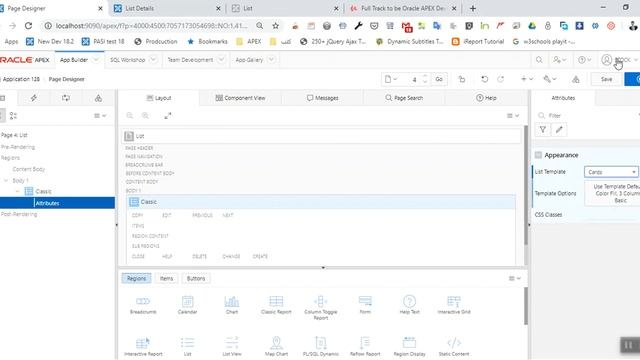640x360 pixels.
Task: Select the Chart region in gallery
Action: tap(232, 305)
